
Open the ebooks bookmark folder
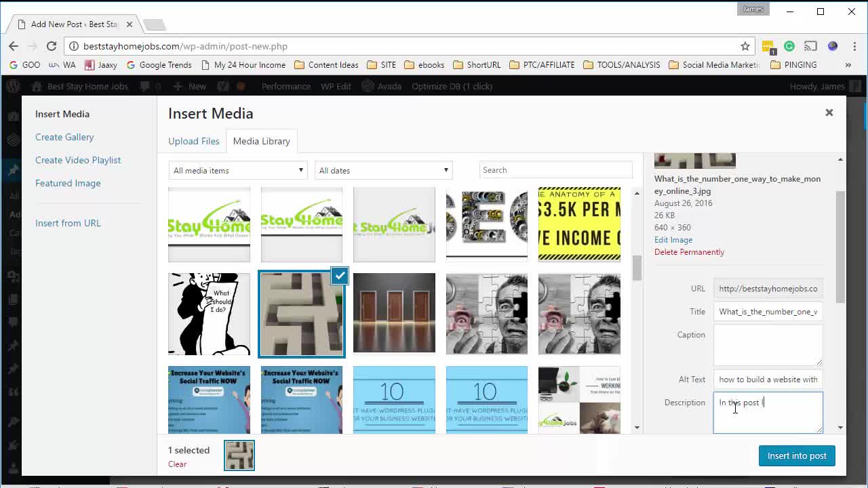(424, 65)
